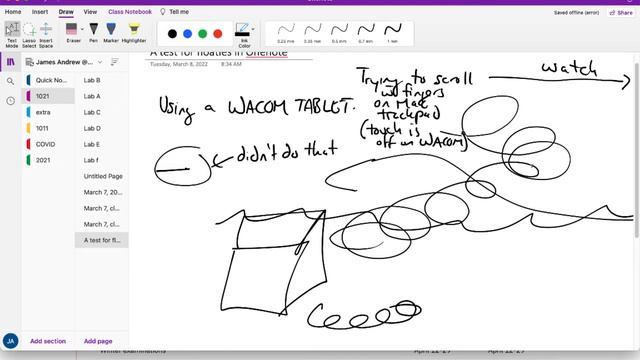Click the Add section link
The image size is (640, 360).
point(48,341)
